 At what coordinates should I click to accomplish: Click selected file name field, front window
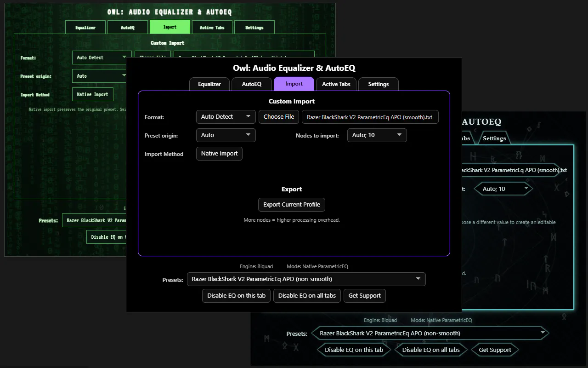click(x=370, y=117)
